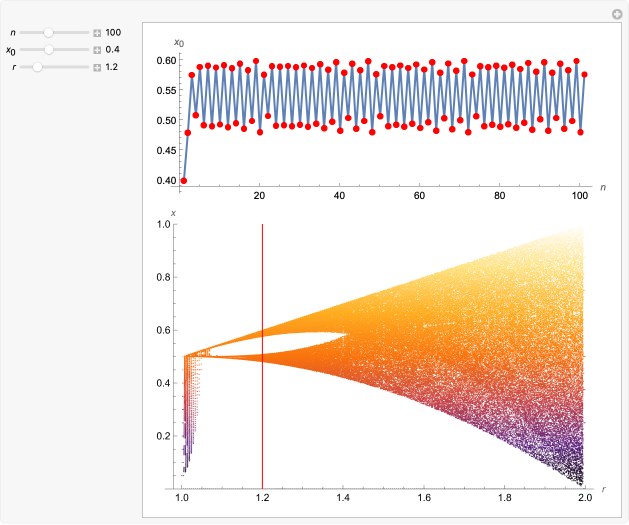The width and height of the screenshot is (629, 525).
Task: Click the 2.0 tick label on the r axis
Action: 585,498
